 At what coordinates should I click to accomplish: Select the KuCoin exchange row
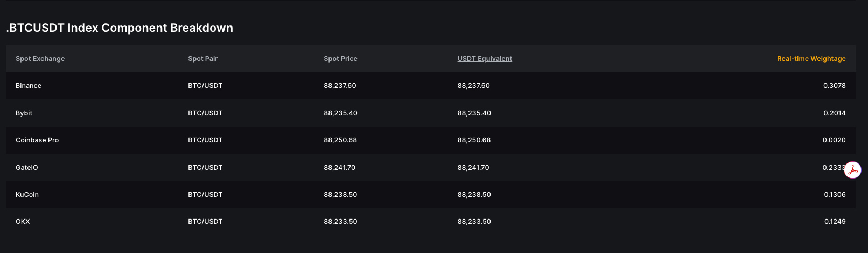pyautogui.click(x=27, y=195)
